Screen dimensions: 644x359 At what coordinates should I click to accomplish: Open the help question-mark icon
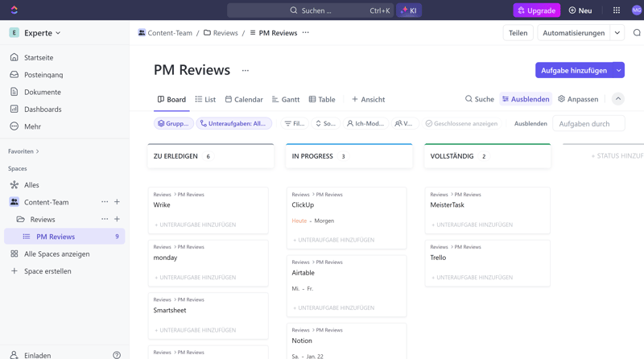(x=117, y=355)
